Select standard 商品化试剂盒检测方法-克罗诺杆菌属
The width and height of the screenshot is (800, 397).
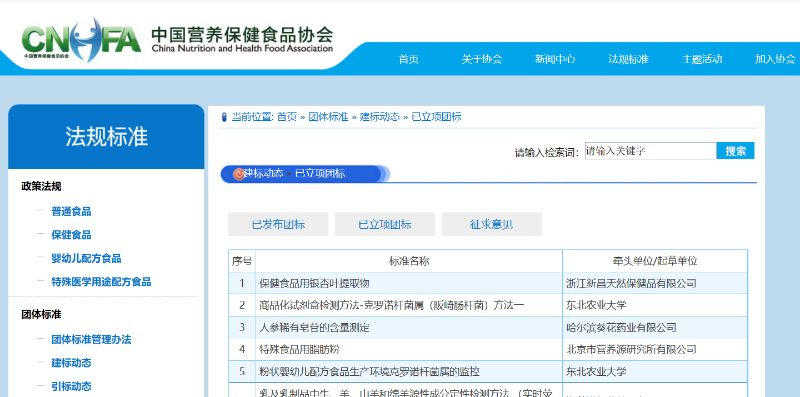click(392, 306)
